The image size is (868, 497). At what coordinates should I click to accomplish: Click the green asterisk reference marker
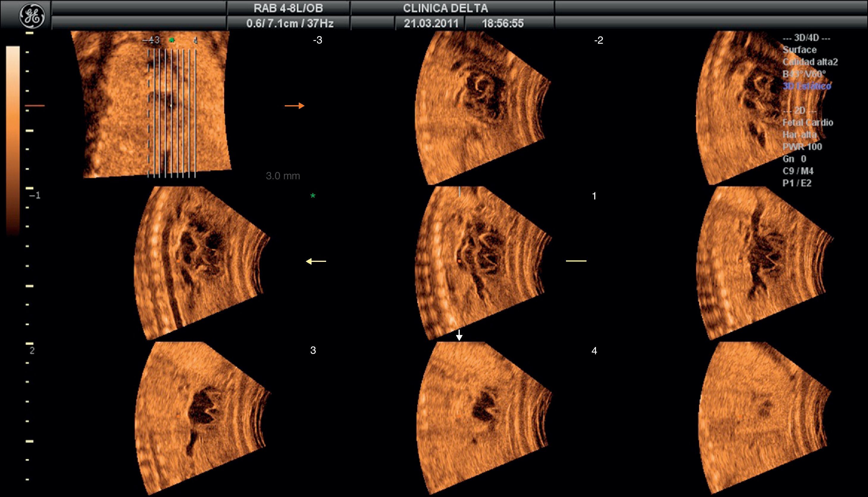point(313,196)
